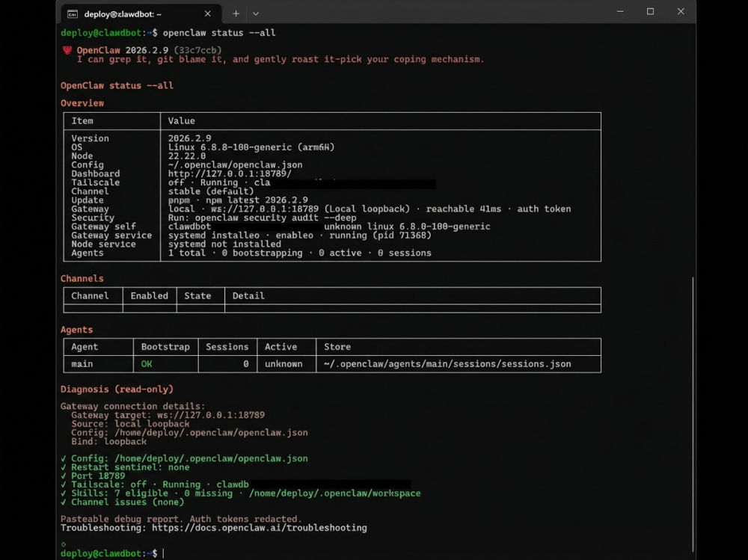Viewport: 748px width, 560px height.
Task: Click the 'Agents' section heading
Action: pyautogui.click(x=77, y=330)
